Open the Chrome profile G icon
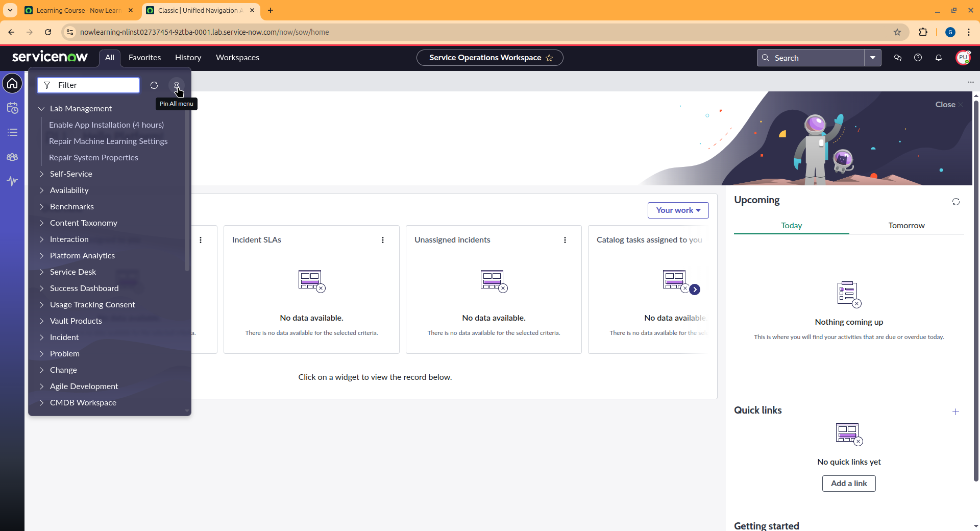 pyautogui.click(x=950, y=32)
